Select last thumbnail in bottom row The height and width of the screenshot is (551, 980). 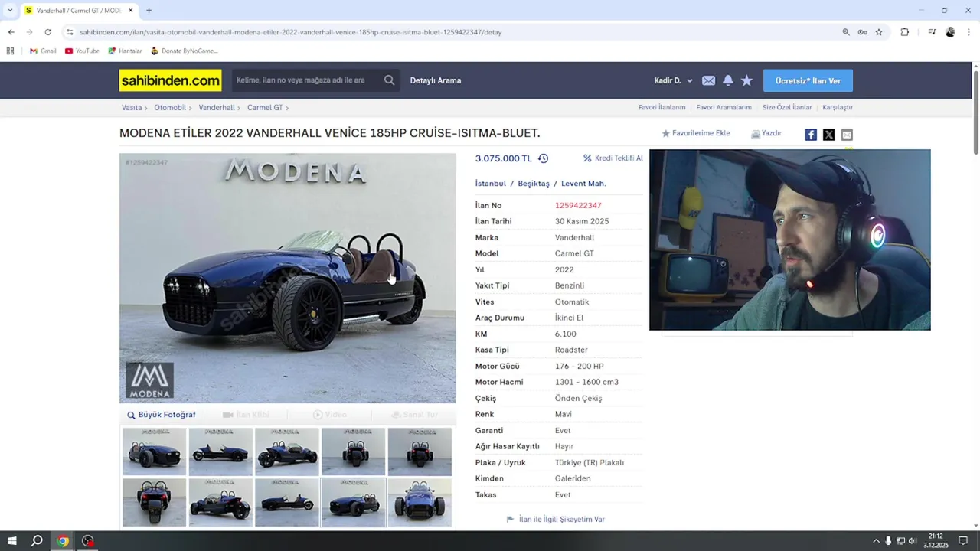click(x=420, y=503)
